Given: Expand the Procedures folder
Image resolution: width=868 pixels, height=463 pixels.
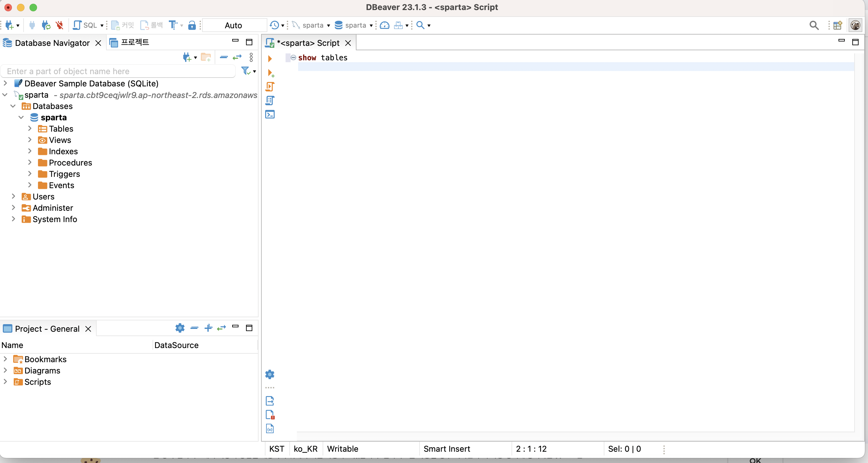Looking at the screenshot, I should 29,162.
